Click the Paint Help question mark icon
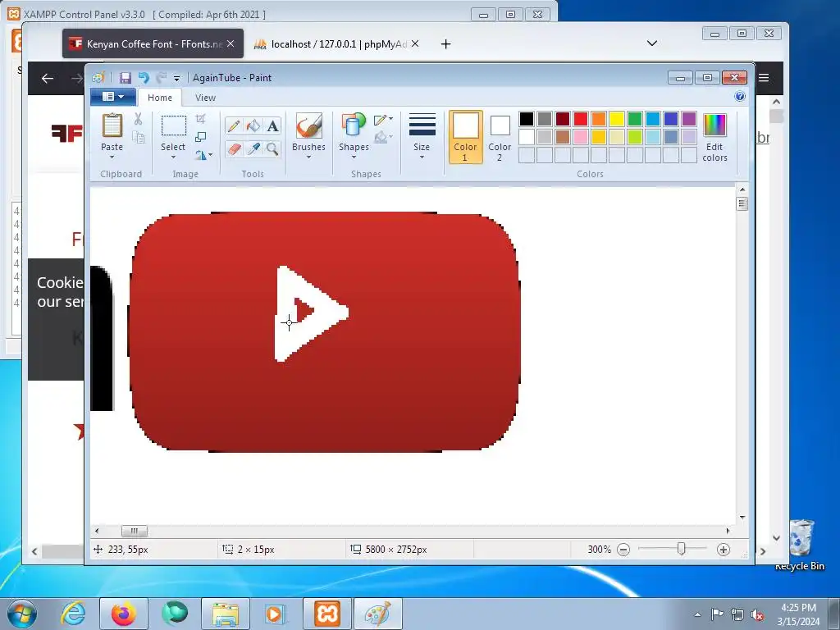 [x=740, y=97]
